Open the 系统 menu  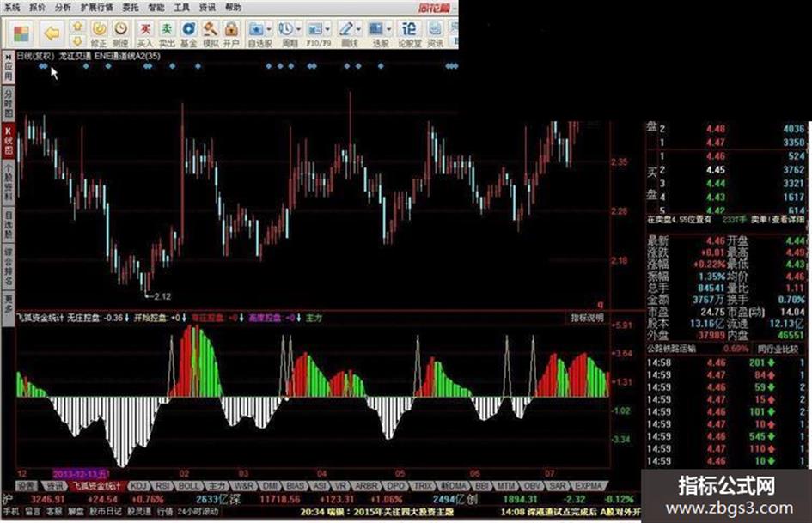point(11,7)
